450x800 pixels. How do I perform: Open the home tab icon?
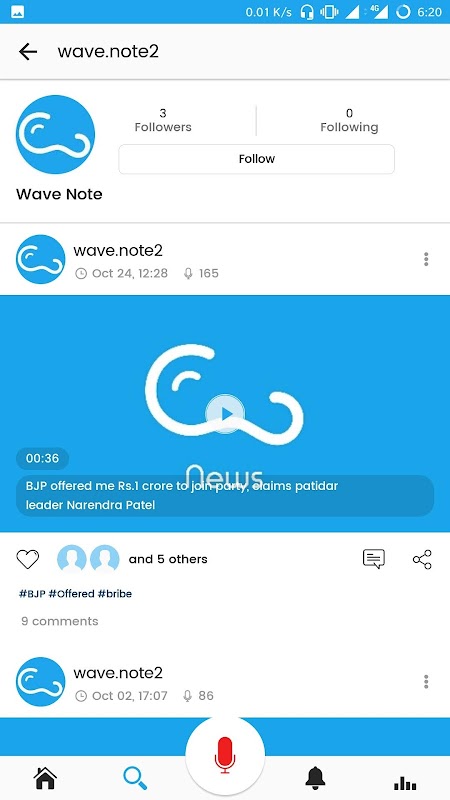[45, 779]
